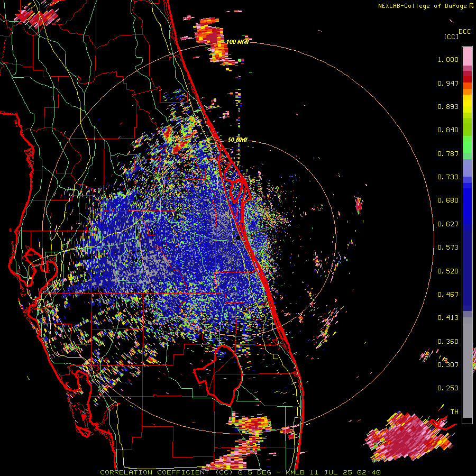Click the black radar site dot at map center
476x476 pixels.
pyautogui.click(x=238, y=239)
